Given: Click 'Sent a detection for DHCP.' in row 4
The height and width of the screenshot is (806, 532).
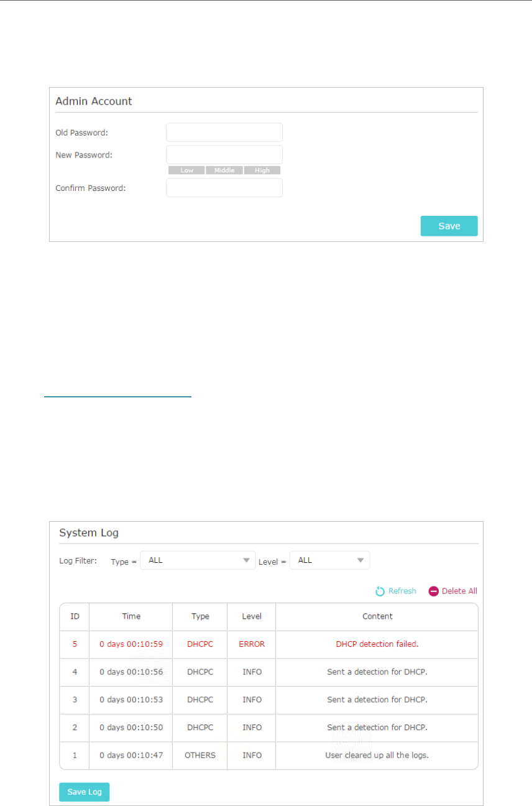Looking at the screenshot, I should click(x=377, y=672).
